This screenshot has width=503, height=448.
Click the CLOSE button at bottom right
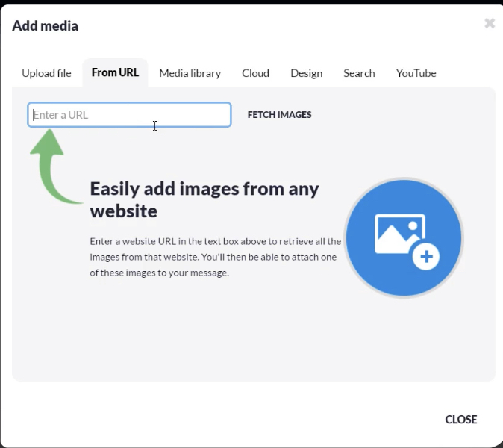point(460,420)
